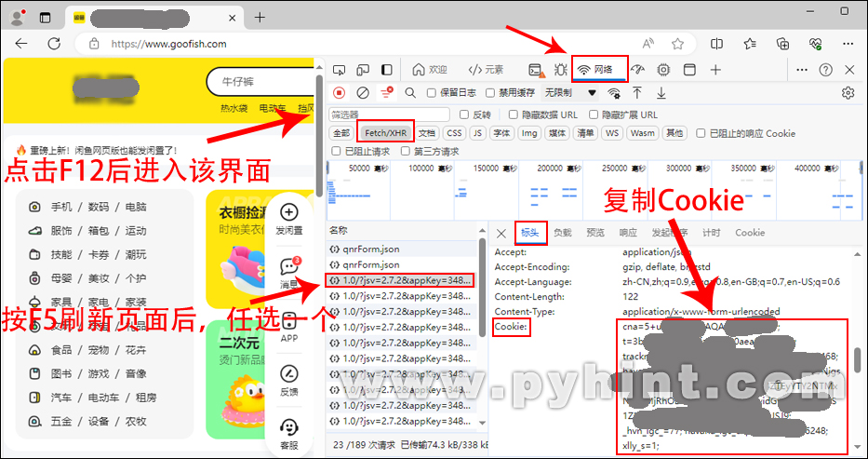Click the inspect element picker icon
The image size is (868, 459).
339,70
